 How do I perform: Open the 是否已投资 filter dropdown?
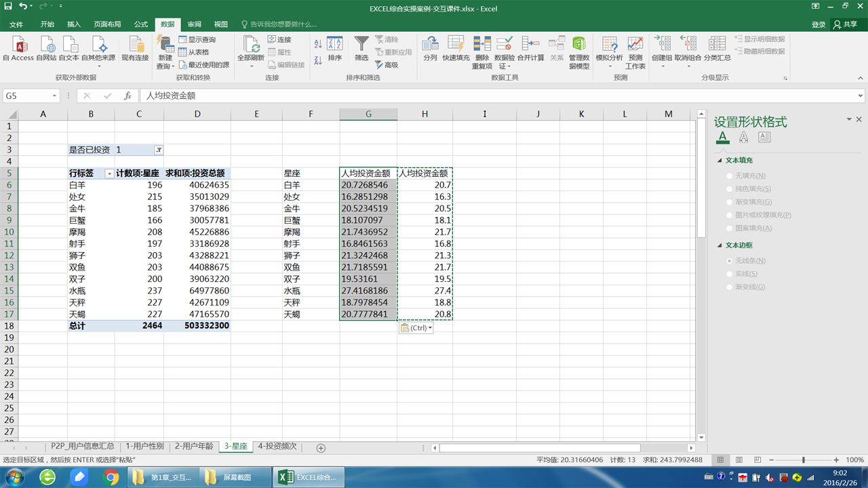pos(159,150)
